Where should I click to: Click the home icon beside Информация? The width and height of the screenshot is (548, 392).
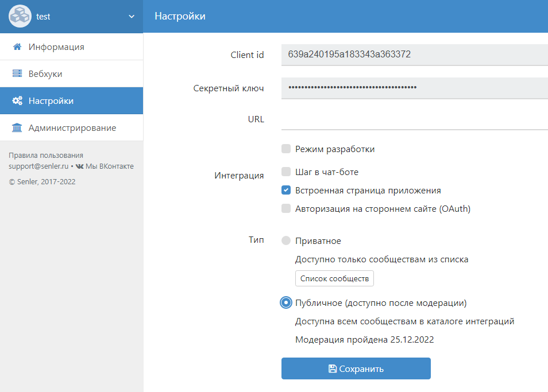[17, 47]
